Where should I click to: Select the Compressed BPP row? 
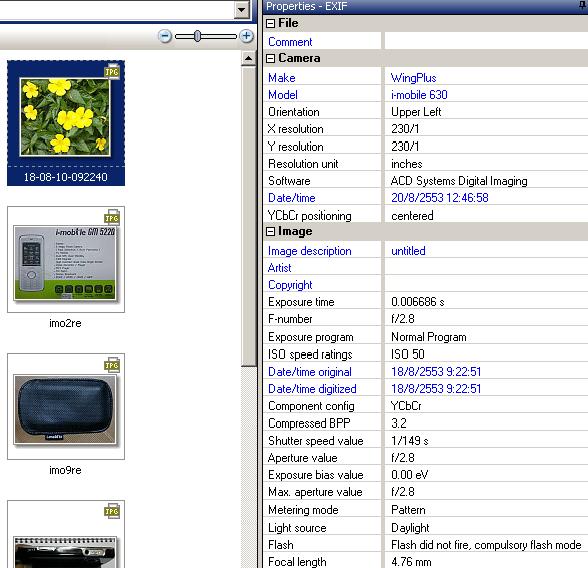(x=426, y=423)
